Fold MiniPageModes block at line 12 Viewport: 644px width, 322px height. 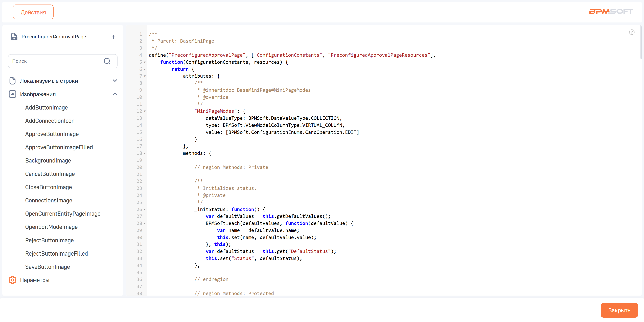pyautogui.click(x=145, y=111)
